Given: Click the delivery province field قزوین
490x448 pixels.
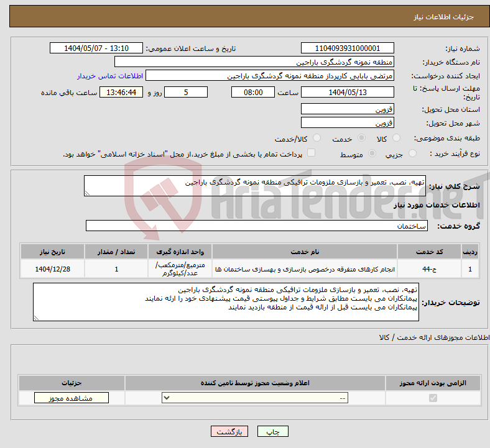Looking at the screenshot, I should (347, 109).
